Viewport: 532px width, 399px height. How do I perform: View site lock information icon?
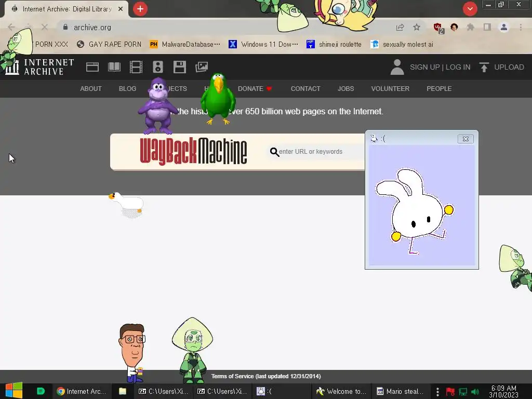tap(65, 27)
